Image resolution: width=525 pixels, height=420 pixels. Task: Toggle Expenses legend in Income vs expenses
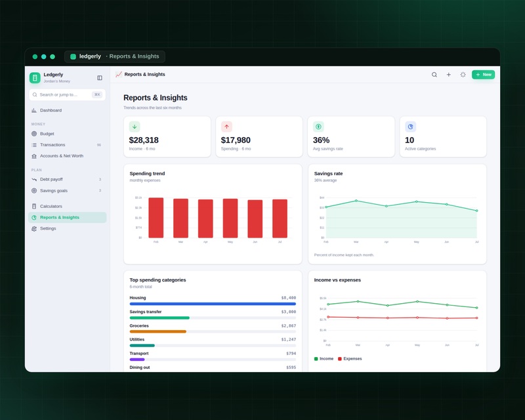[350, 359]
